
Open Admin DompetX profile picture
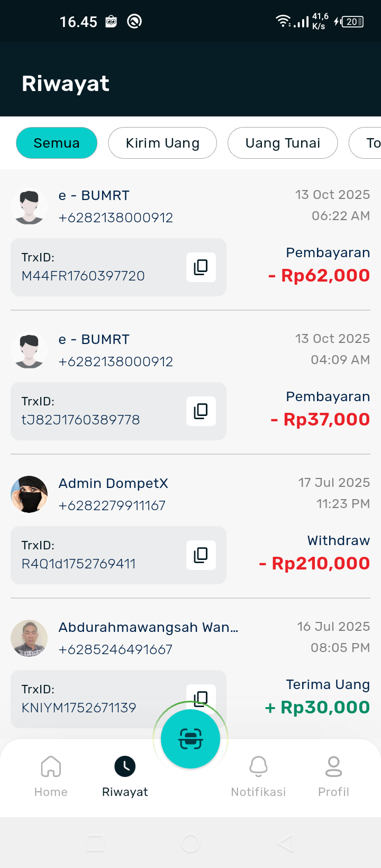(29, 494)
